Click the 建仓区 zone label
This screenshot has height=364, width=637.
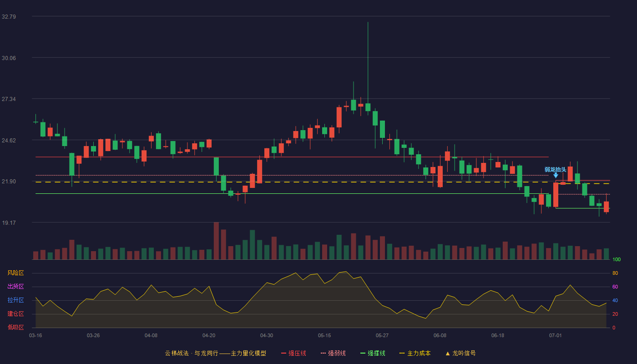click(16, 314)
